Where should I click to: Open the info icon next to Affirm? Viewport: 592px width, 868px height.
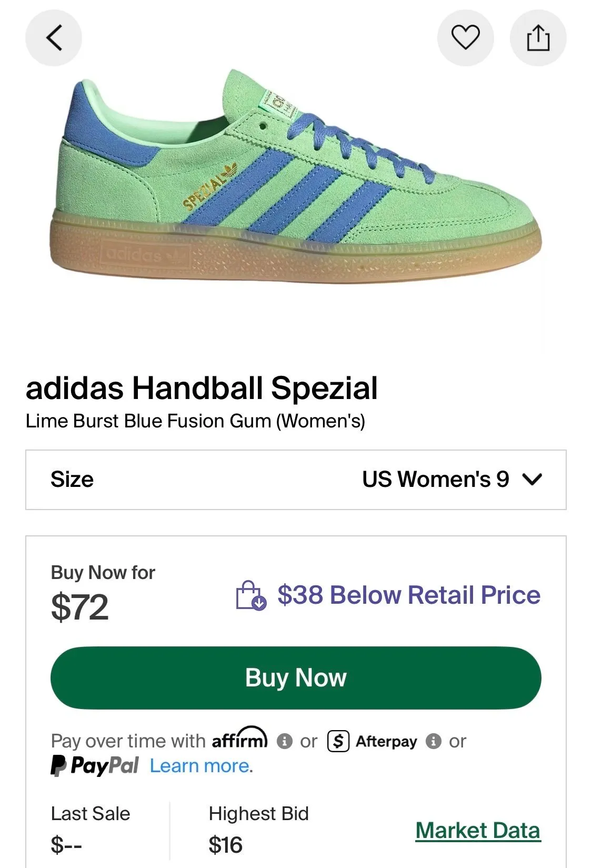click(284, 741)
